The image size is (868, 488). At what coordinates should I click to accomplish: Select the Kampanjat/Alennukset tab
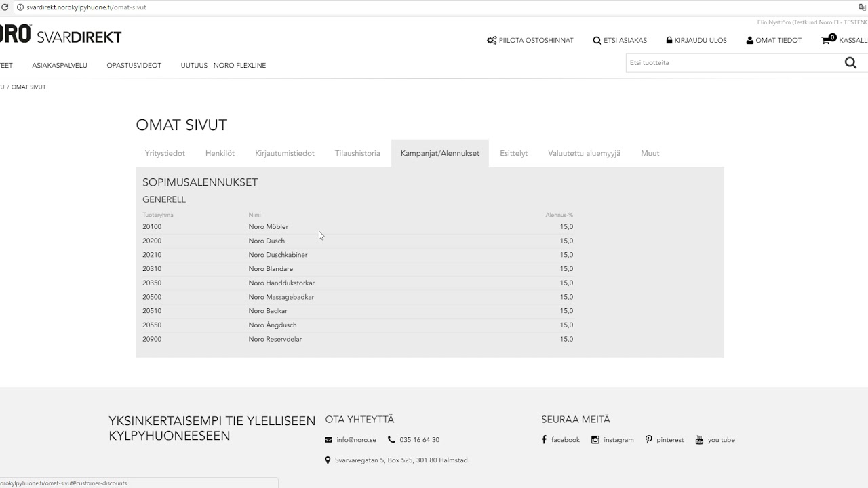pos(440,153)
